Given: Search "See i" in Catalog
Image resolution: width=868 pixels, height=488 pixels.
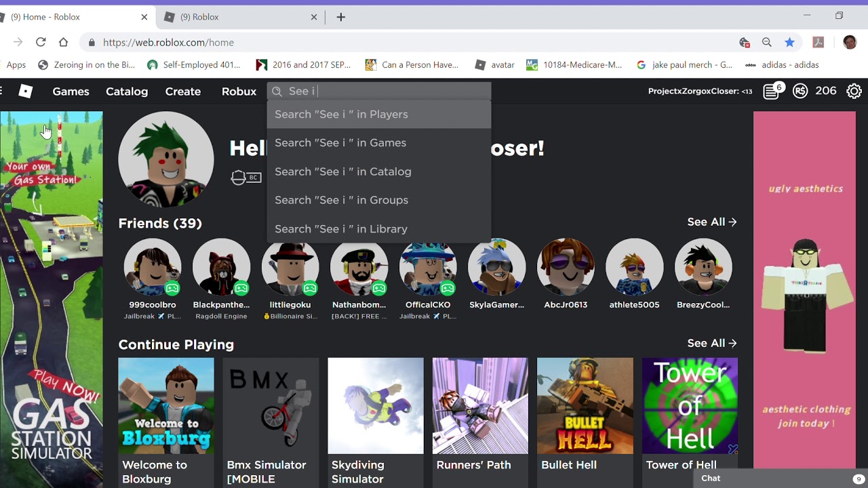Looking at the screenshot, I should (379, 171).
